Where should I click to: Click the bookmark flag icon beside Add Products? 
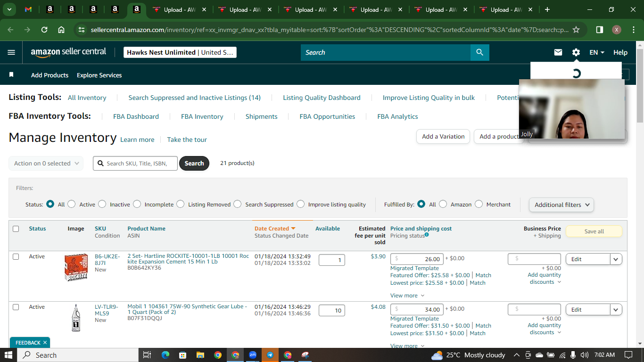[x=11, y=75]
